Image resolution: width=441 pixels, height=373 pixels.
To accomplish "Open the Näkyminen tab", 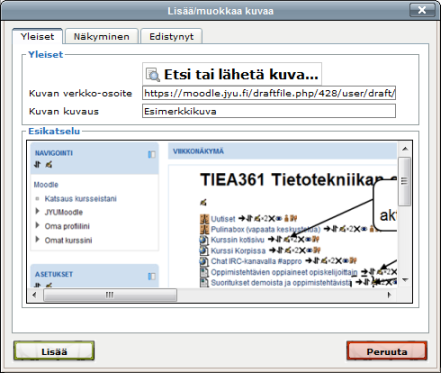I will pos(101,36).
